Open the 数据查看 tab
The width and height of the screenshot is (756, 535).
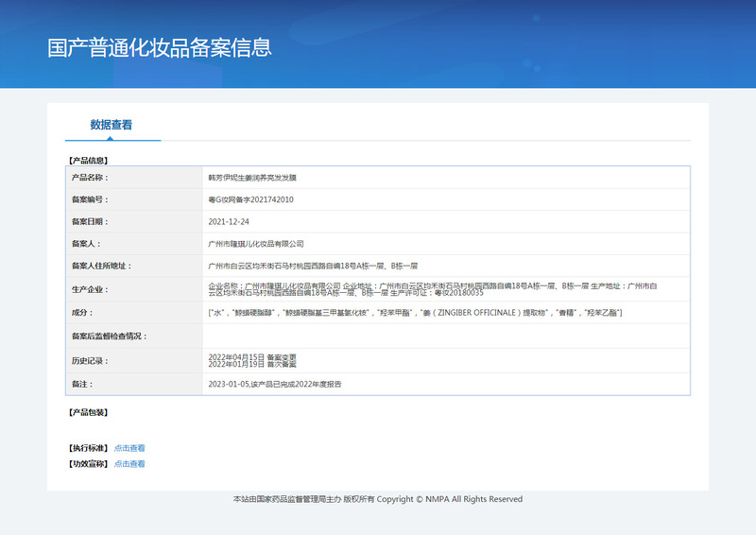pyautogui.click(x=111, y=125)
